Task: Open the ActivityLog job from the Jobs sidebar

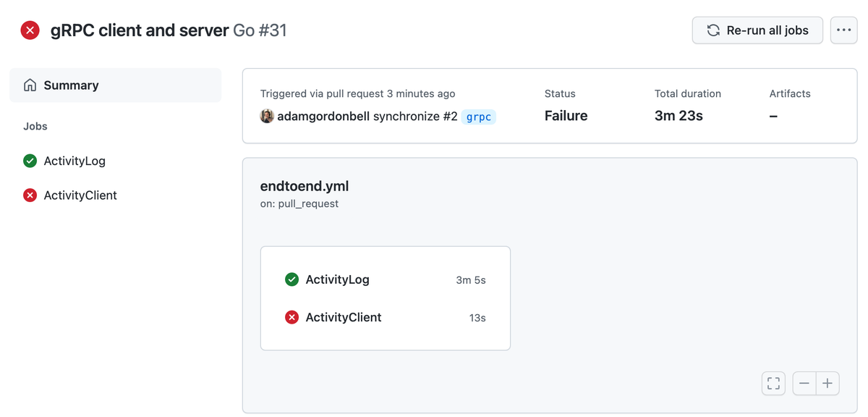Action: 75,161
